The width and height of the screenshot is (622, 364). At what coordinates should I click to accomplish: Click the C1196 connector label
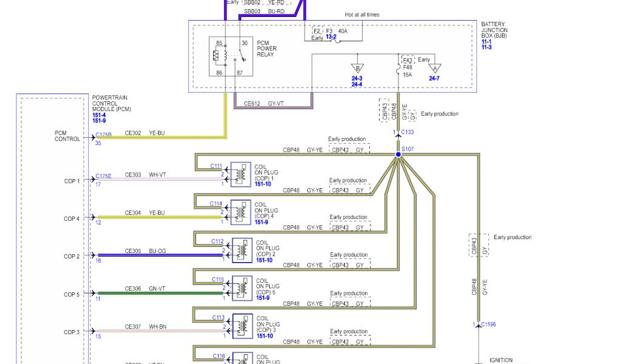[488, 325]
